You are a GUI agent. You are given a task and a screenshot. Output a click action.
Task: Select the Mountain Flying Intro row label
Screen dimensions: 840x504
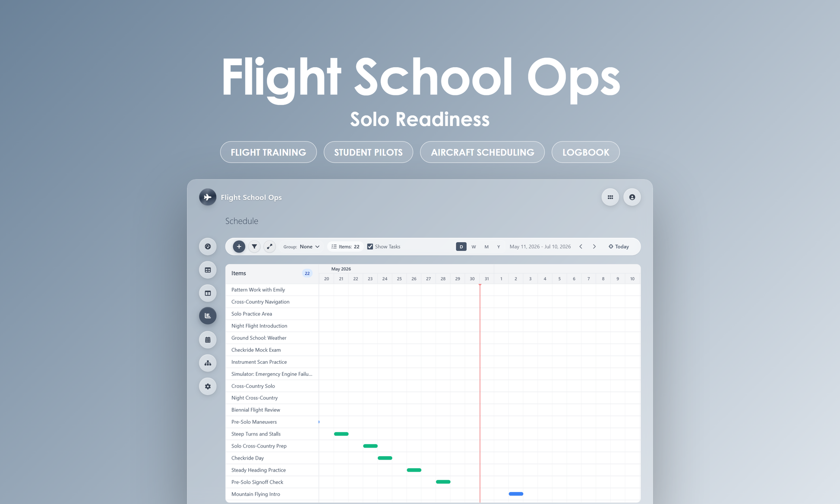coord(256,494)
